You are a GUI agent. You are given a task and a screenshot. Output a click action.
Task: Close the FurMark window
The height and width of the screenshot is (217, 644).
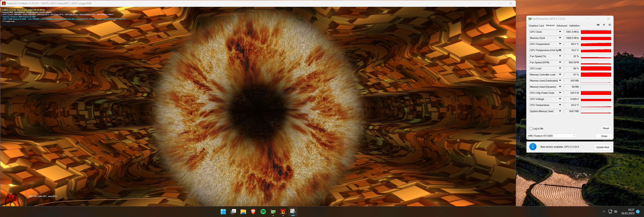(511, 3)
